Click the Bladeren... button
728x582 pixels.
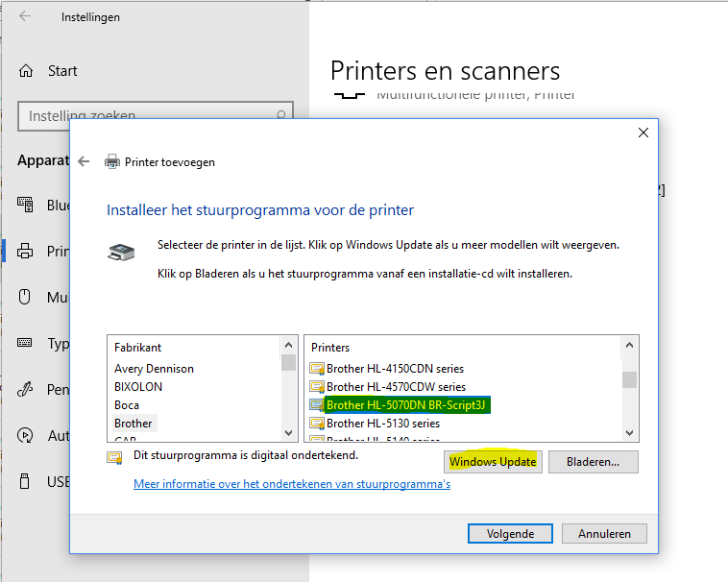(x=593, y=462)
